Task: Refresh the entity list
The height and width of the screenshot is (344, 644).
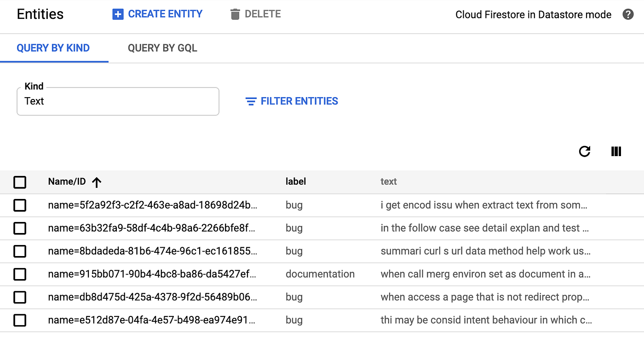Action: pyautogui.click(x=585, y=152)
